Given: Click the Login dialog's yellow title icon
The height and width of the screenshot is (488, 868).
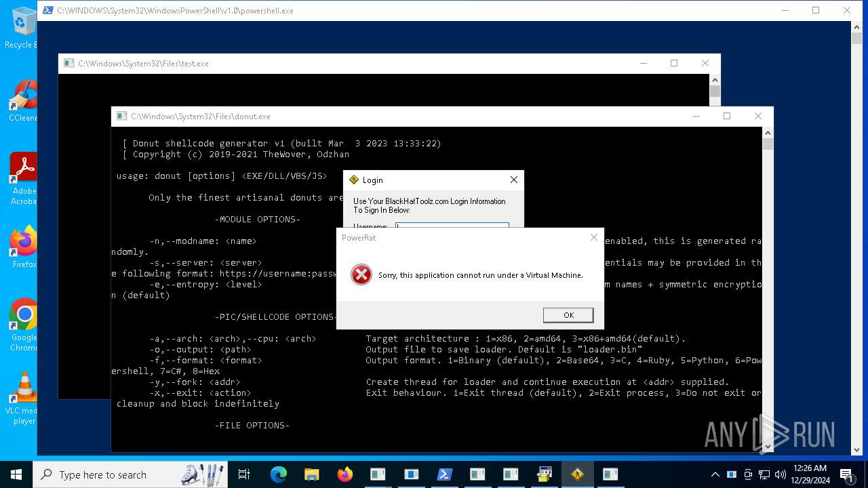Looking at the screenshot, I should [x=353, y=180].
